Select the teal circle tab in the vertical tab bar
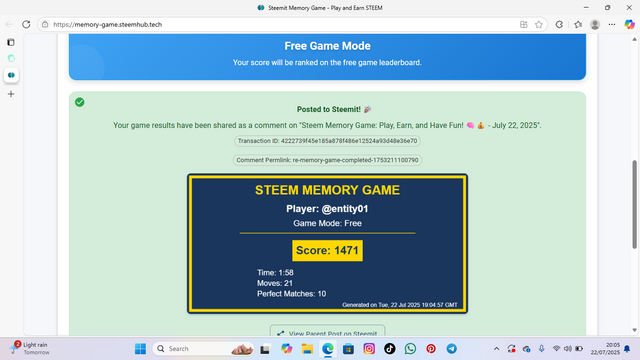This screenshot has width=640, height=360. pos(11,58)
